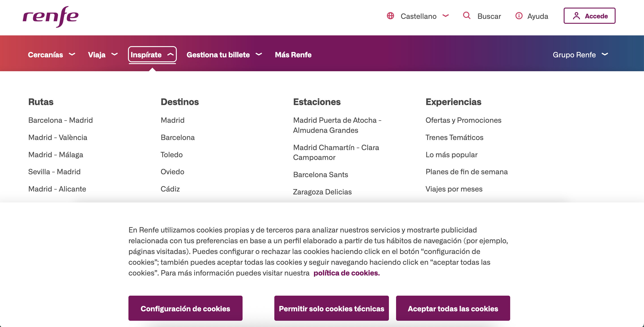Open the Barcelona - Madrid route
The height and width of the screenshot is (327, 644).
coord(60,120)
